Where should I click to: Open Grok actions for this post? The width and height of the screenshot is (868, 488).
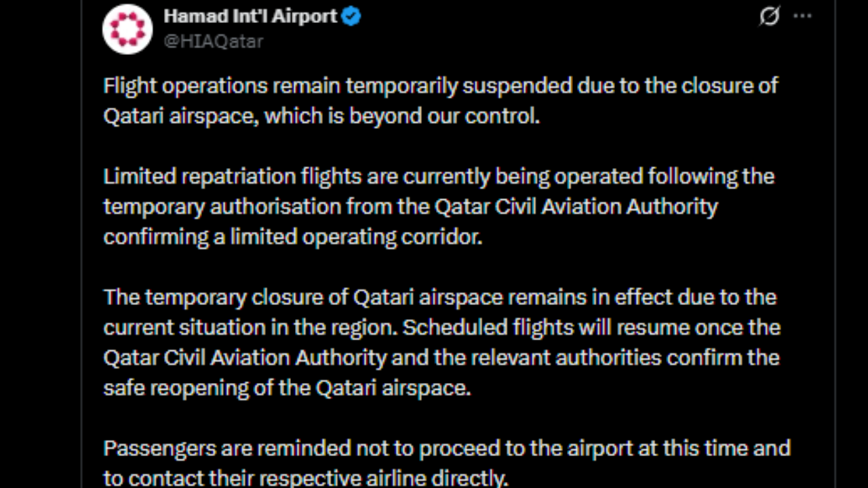[x=769, y=17]
